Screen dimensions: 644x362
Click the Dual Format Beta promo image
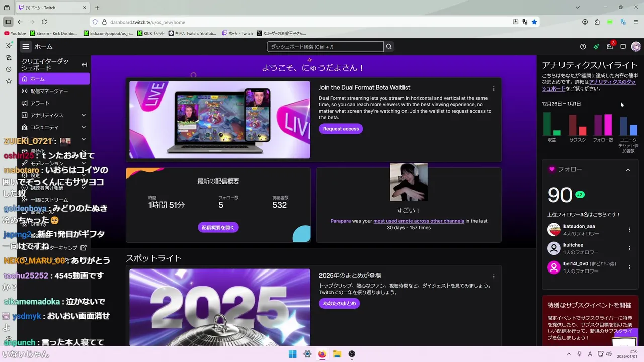point(220,120)
